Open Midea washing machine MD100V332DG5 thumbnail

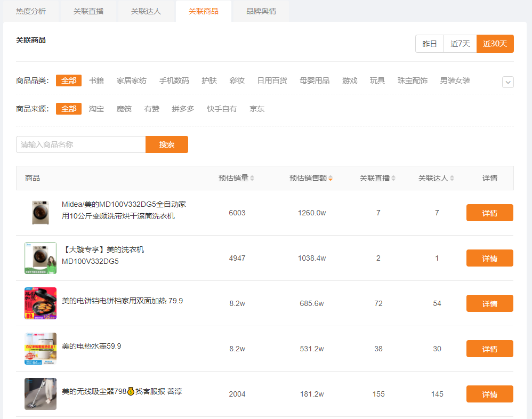pyautogui.click(x=41, y=213)
